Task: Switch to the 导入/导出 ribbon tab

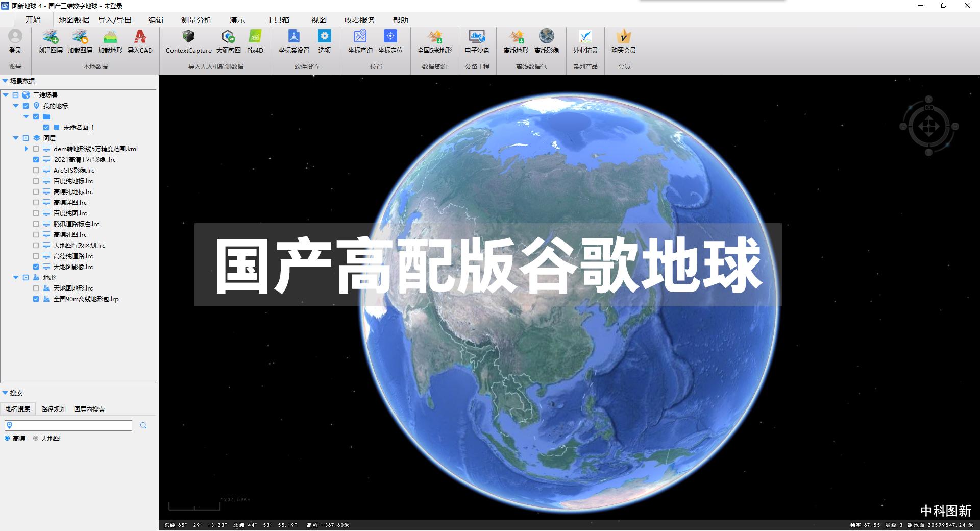Action: [x=115, y=20]
